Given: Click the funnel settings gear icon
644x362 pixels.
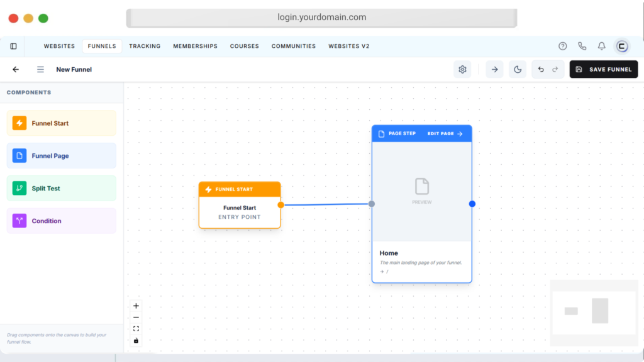Looking at the screenshot, I should tap(462, 70).
